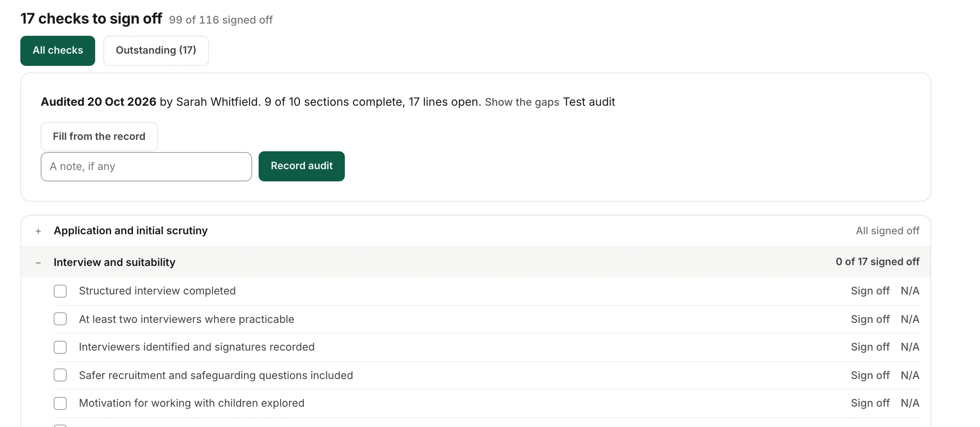The height and width of the screenshot is (427, 980).
Task: Click the '99 of 116 signed off' count
Action: (221, 20)
